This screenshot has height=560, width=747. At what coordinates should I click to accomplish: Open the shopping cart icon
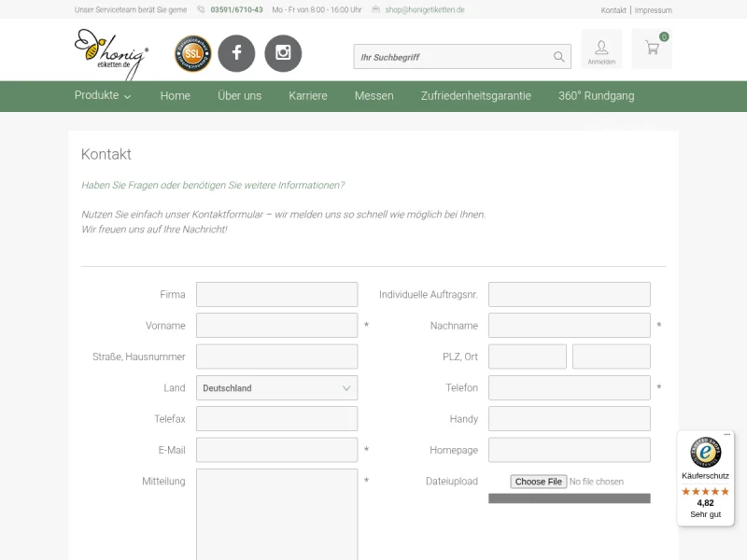point(652,49)
